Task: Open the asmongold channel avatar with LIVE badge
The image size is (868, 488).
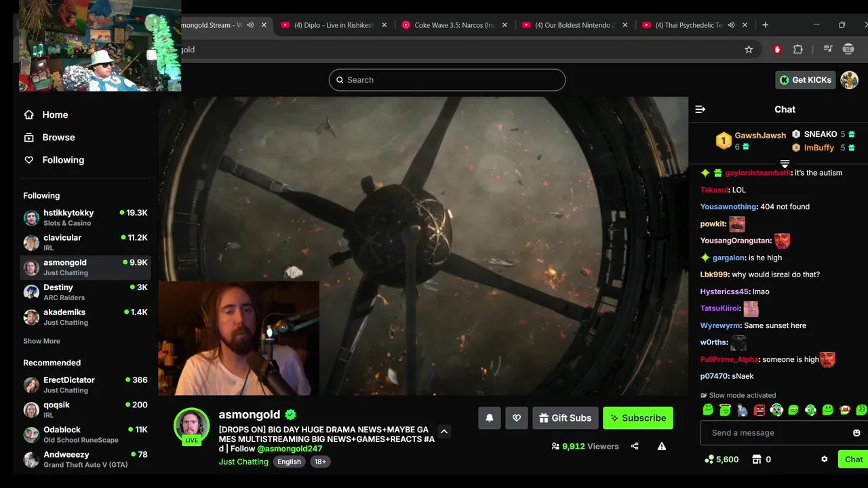Action: [191, 426]
